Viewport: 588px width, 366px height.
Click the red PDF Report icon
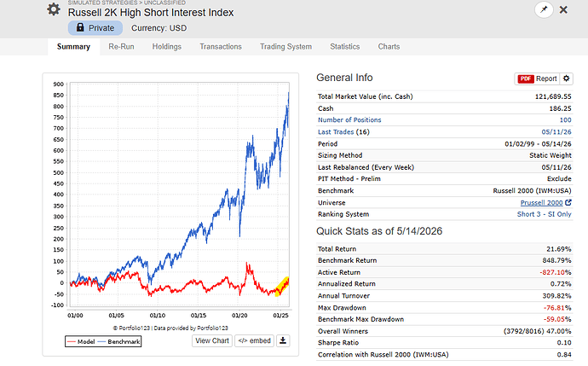[526, 78]
